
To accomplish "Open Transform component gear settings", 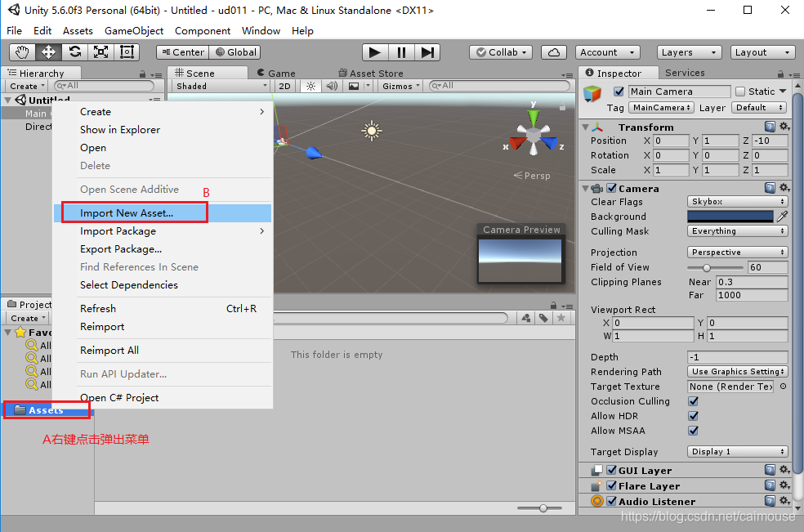I will 784,127.
